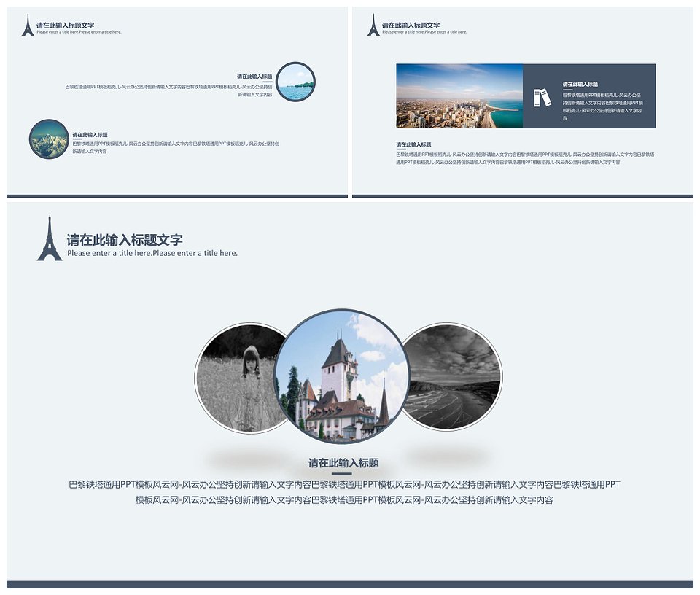Click the 请在此输入标题 heading beside the lake photo
700x595 pixels.
coord(254,77)
